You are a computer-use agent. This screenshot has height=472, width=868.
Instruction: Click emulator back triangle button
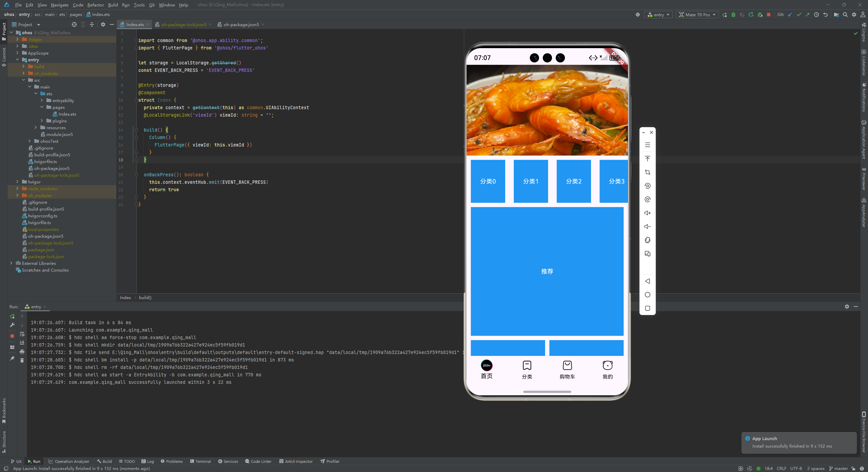click(x=647, y=281)
